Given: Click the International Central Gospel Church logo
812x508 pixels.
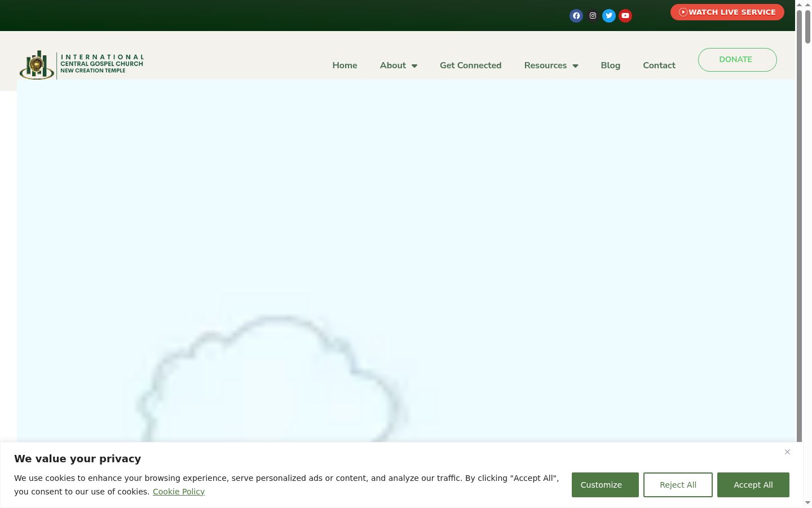Looking at the screenshot, I should (x=82, y=65).
